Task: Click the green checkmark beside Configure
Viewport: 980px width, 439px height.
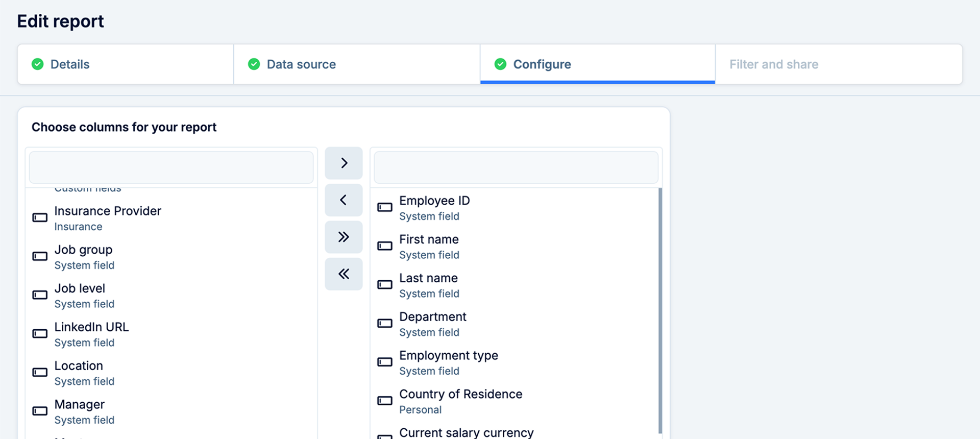Action: point(500,64)
